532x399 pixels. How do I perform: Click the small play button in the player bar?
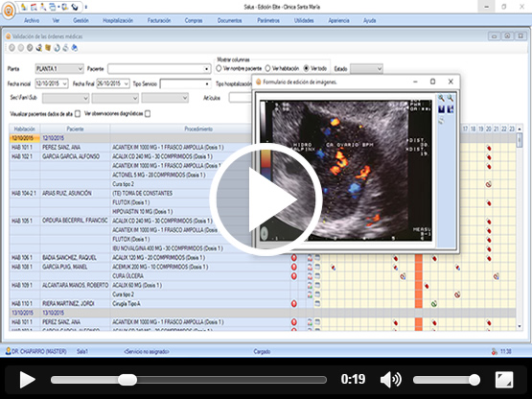[27, 379]
